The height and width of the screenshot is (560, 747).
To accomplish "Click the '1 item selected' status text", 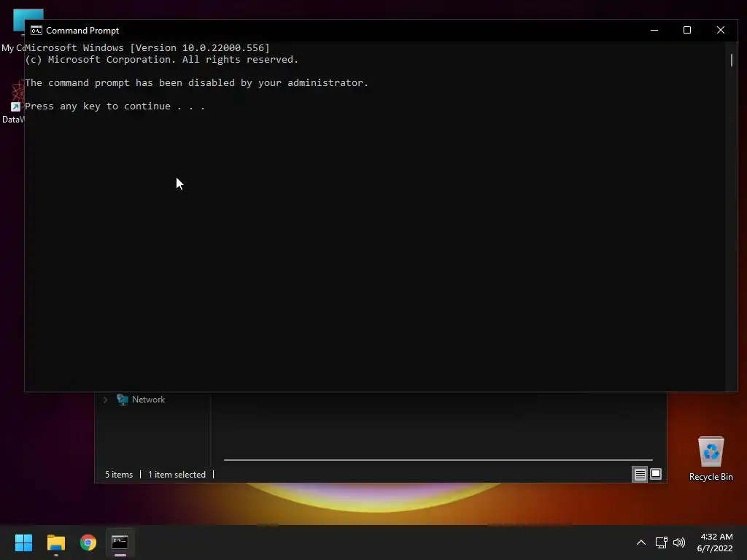I will point(177,474).
